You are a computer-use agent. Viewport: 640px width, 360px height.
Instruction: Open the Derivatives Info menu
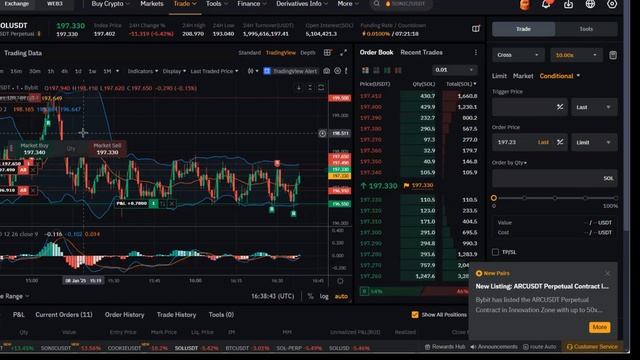[302, 4]
